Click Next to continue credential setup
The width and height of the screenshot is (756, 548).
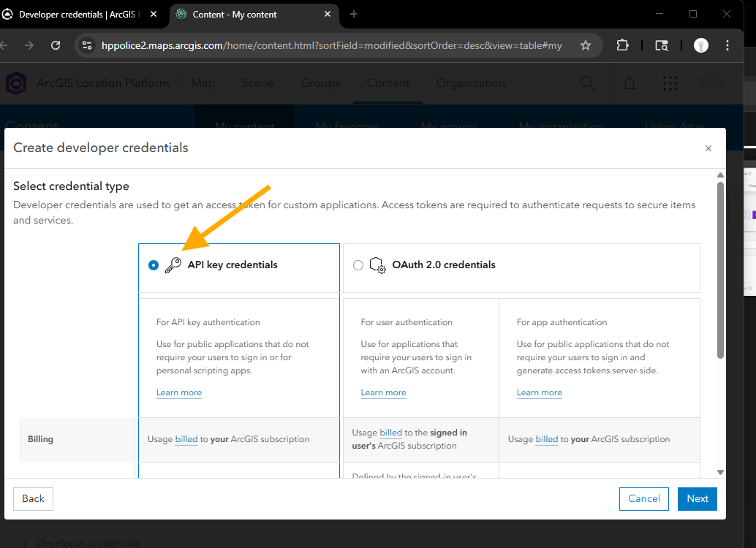click(x=698, y=499)
